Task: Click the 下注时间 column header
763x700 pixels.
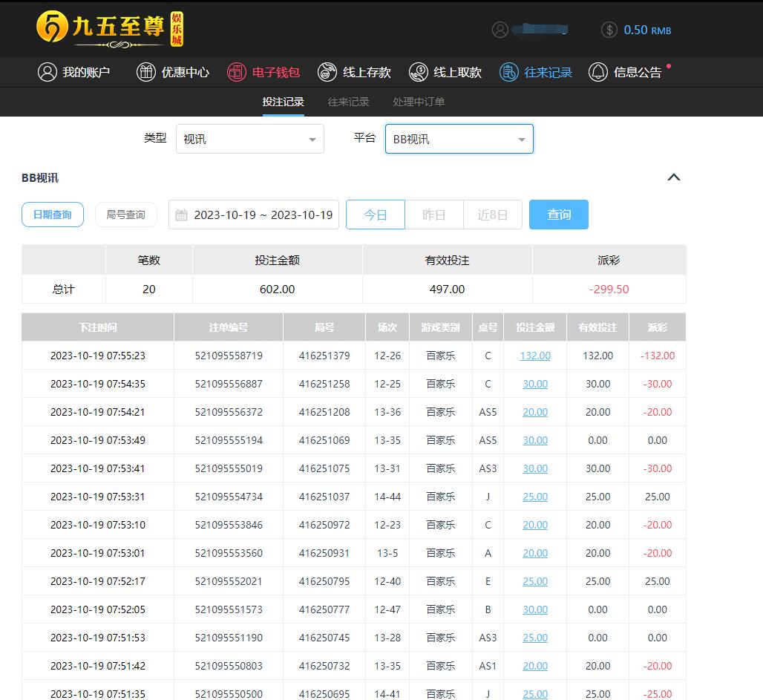Action: [x=98, y=327]
